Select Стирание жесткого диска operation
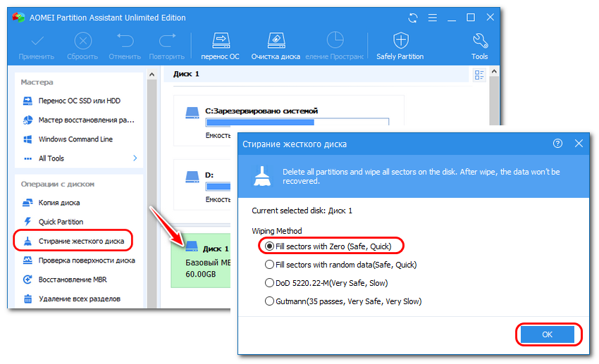This screenshot has width=599, height=364. pos(73,241)
